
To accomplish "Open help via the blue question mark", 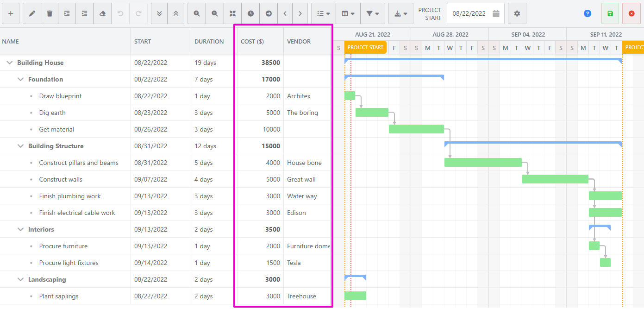I will (588, 13).
